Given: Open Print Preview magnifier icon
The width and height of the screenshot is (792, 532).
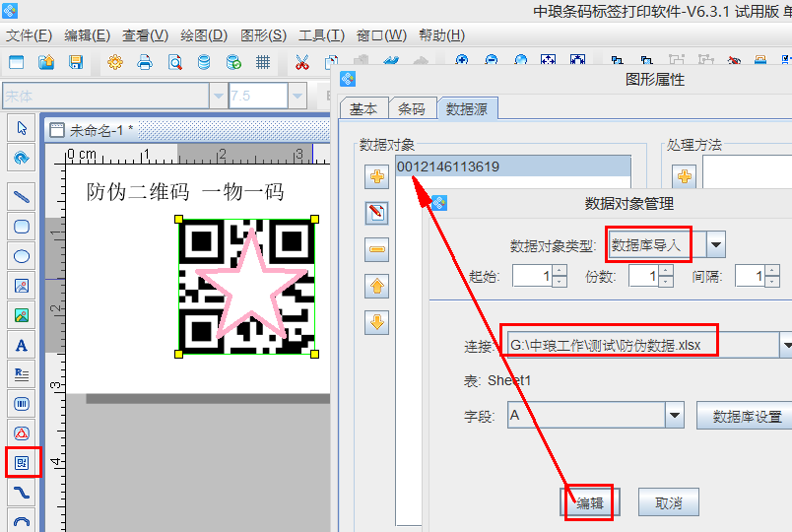Looking at the screenshot, I should pos(174,63).
